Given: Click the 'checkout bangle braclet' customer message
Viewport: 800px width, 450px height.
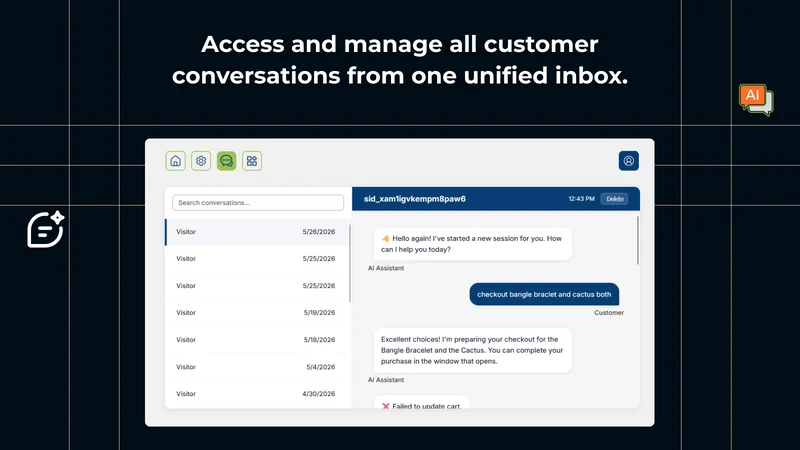Looking at the screenshot, I should [x=544, y=294].
